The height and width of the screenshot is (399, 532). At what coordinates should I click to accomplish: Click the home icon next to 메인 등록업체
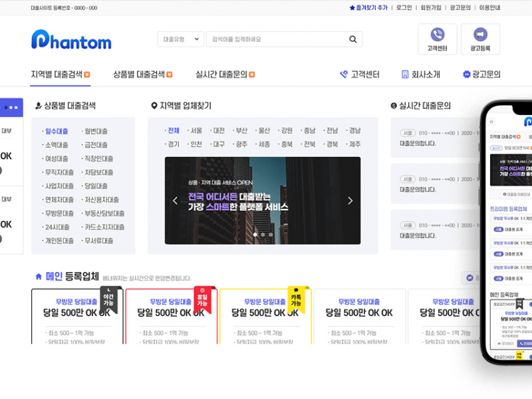coord(39,277)
